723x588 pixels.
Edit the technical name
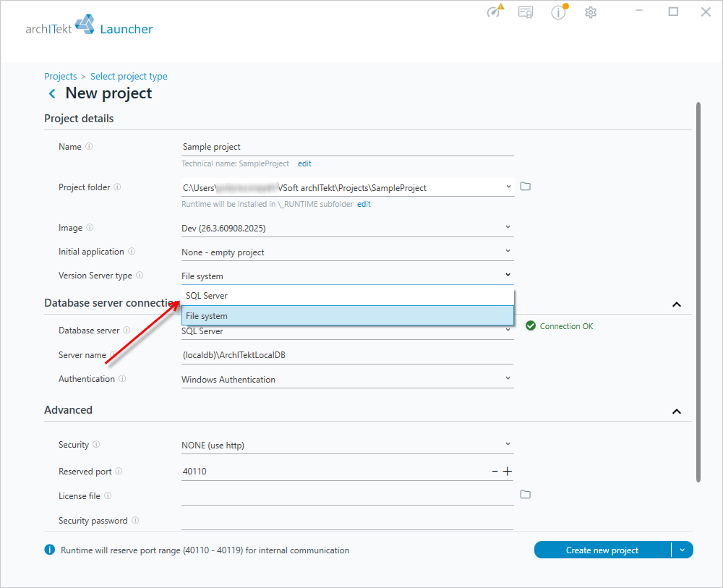(304, 163)
